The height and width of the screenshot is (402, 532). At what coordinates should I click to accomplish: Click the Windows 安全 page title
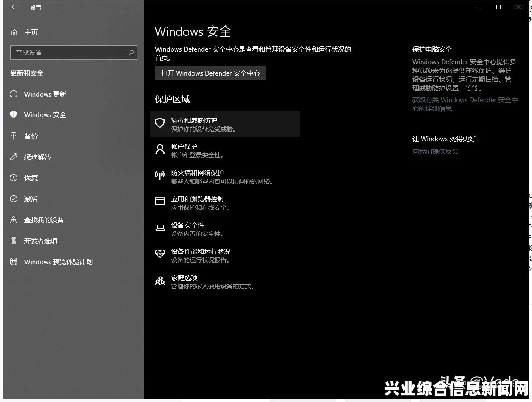[x=193, y=31]
